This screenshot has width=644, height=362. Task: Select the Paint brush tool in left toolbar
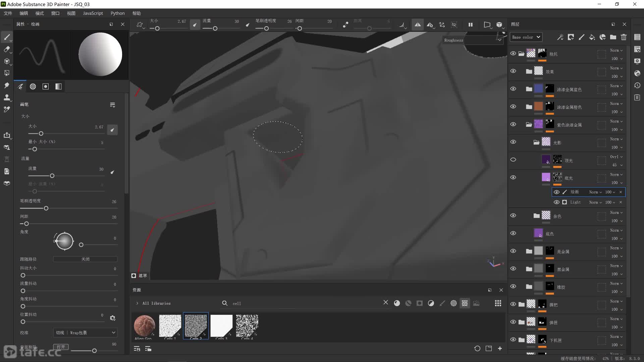point(7,37)
